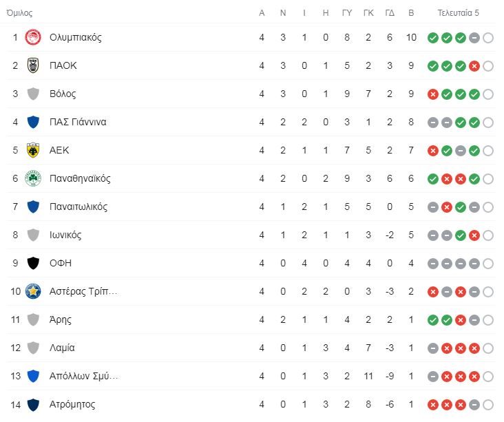This screenshot has width=504, height=422.
Task: Open the Απόλλων Σμύρνης team name link
Action: point(83,376)
